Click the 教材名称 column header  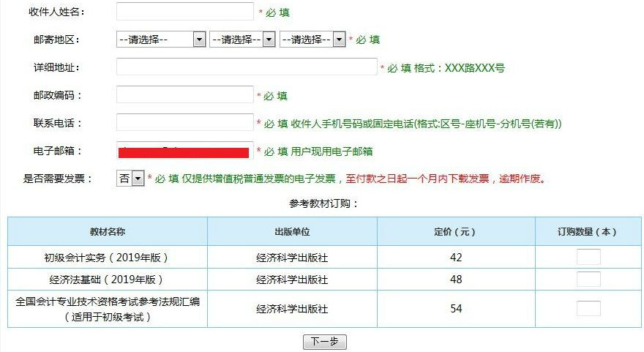click(108, 232)
